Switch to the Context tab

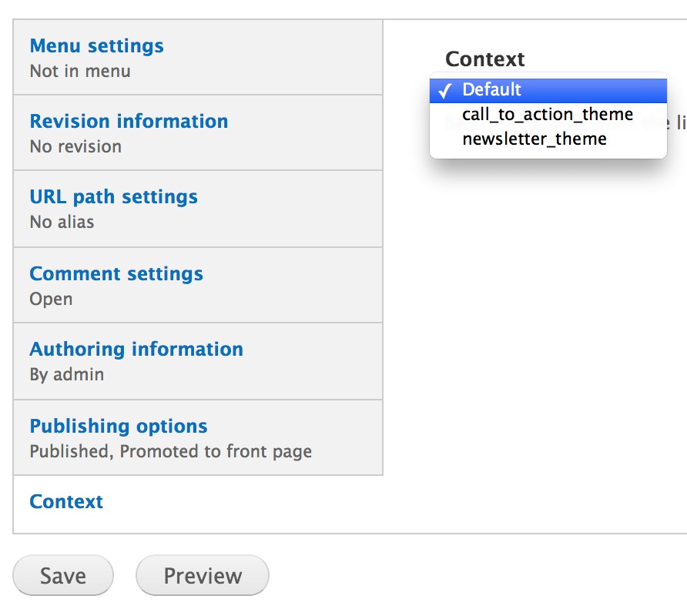pyautogui.click(x=65, y=501)
